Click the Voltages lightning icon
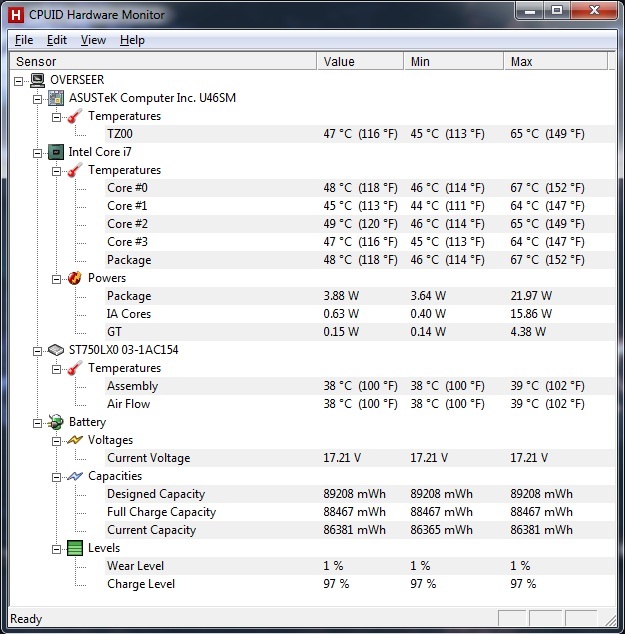This screenshot has width=626, height=634. point(75,440)
